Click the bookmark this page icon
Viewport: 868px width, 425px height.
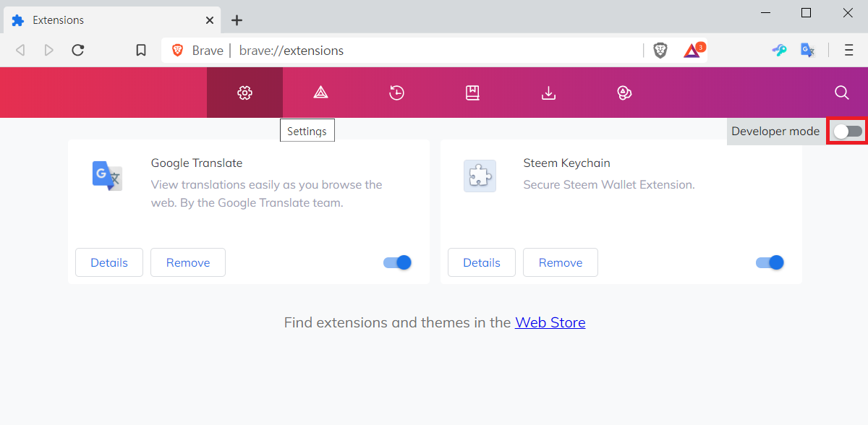coord(141,51)
